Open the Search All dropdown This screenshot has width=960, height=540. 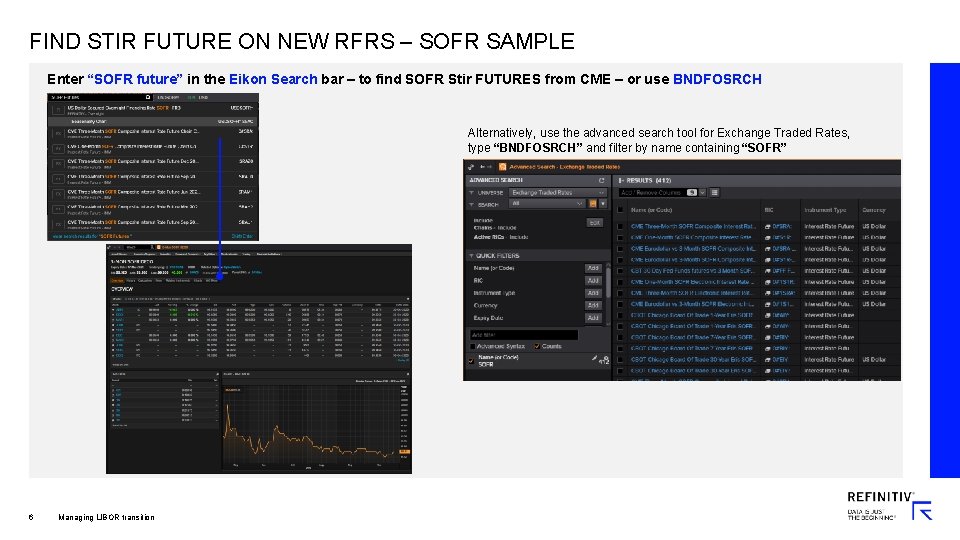point(547,204)
